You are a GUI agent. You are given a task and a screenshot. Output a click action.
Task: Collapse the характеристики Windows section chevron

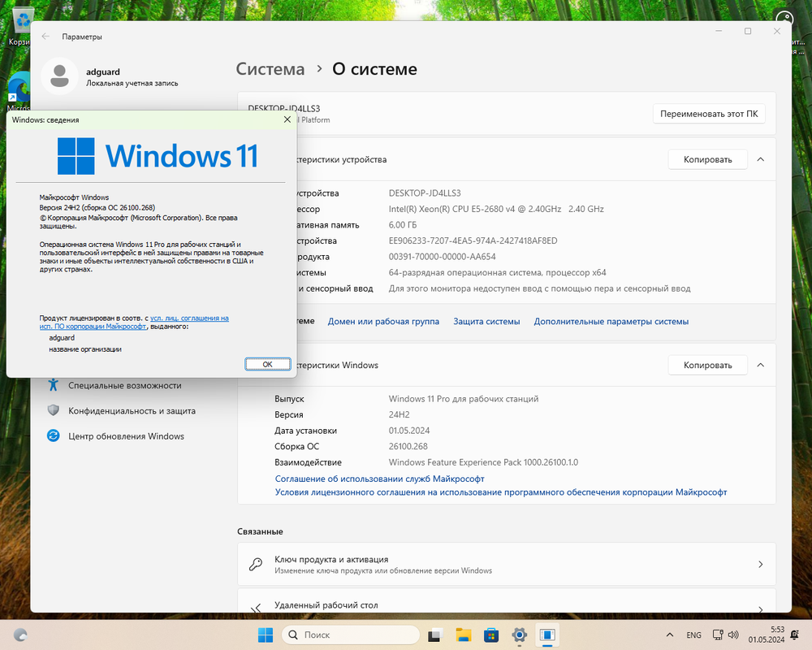[760, 365]
